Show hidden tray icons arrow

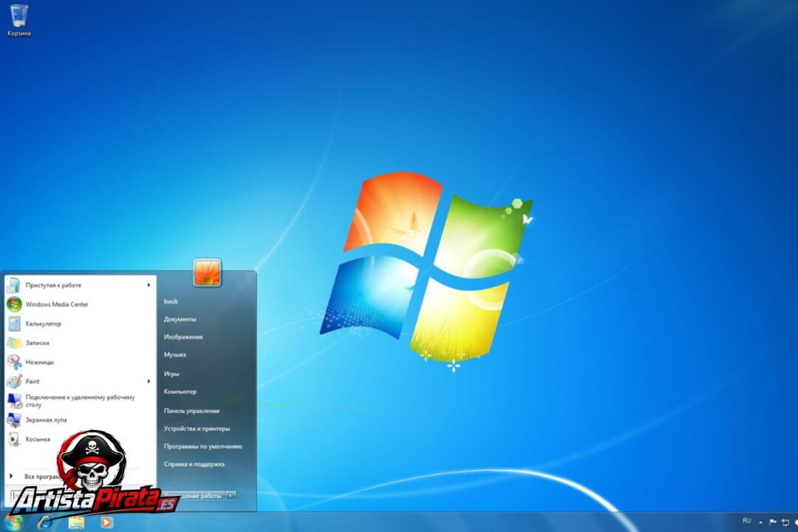(x=760, y=522)
